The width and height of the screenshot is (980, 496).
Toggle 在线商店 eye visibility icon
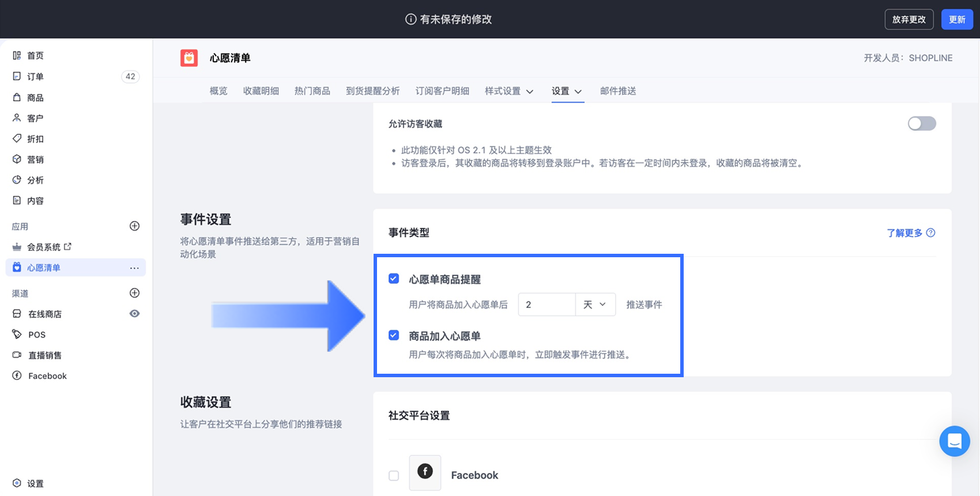[x=134, y=314]
